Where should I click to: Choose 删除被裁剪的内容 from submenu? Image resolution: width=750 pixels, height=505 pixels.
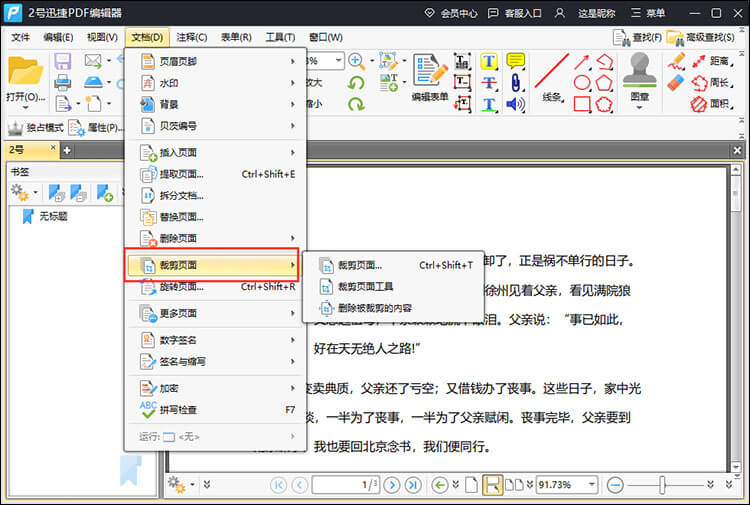(394, 308)
